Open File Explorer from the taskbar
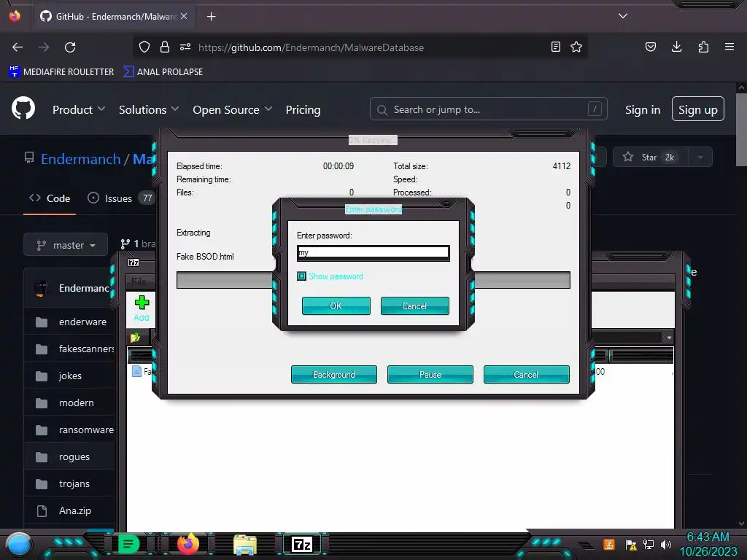Viewport: 747px width, 560px height. coord(245,545)
